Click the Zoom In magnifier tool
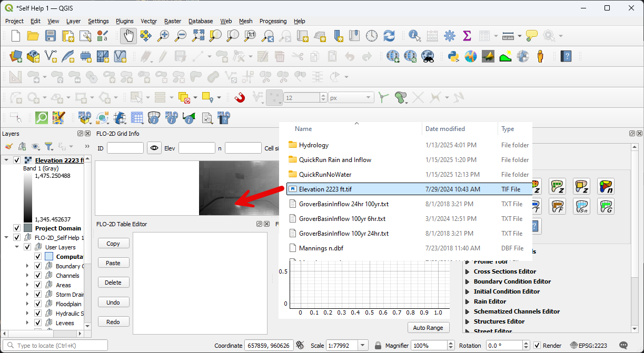Screen dimensions: 644x353 click(x=164, y=36)
